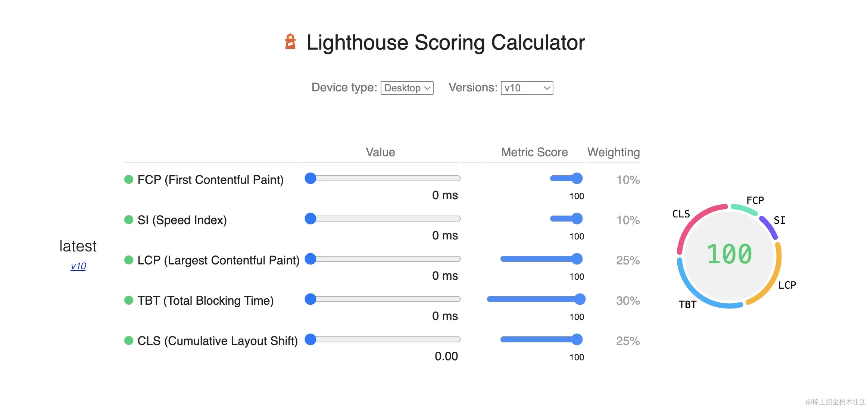Click the Lighthouse logo icon
The image size is (868, 408).
tap(290, 41)
